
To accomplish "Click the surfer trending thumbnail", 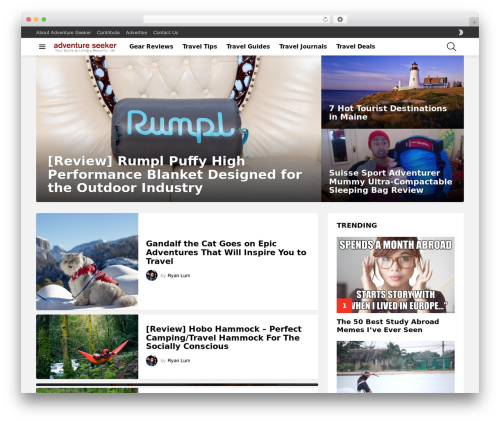I will (396, 367).
